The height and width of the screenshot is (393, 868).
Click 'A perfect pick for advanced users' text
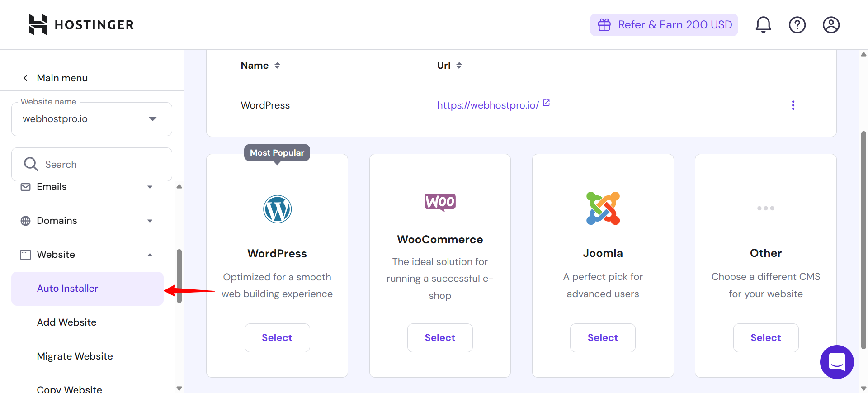[603, 285]
